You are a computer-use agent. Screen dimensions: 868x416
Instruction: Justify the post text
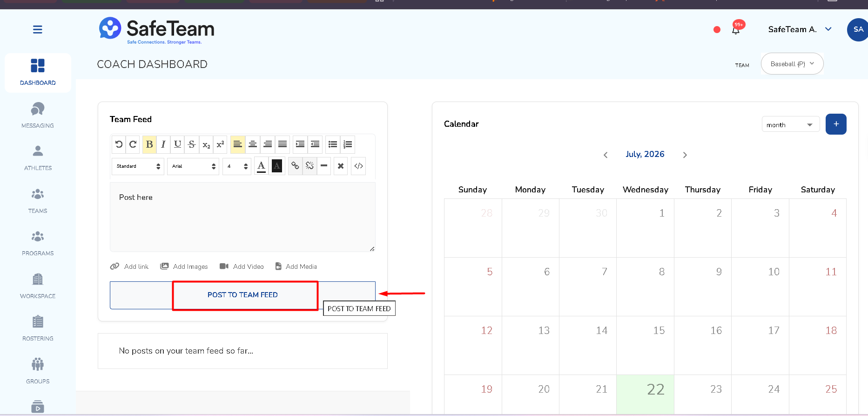pos(283,144)
